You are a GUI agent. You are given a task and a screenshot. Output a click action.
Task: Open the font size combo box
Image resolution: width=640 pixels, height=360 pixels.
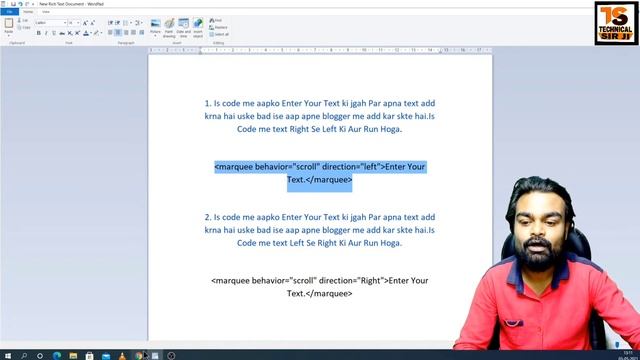click(74, 23)
